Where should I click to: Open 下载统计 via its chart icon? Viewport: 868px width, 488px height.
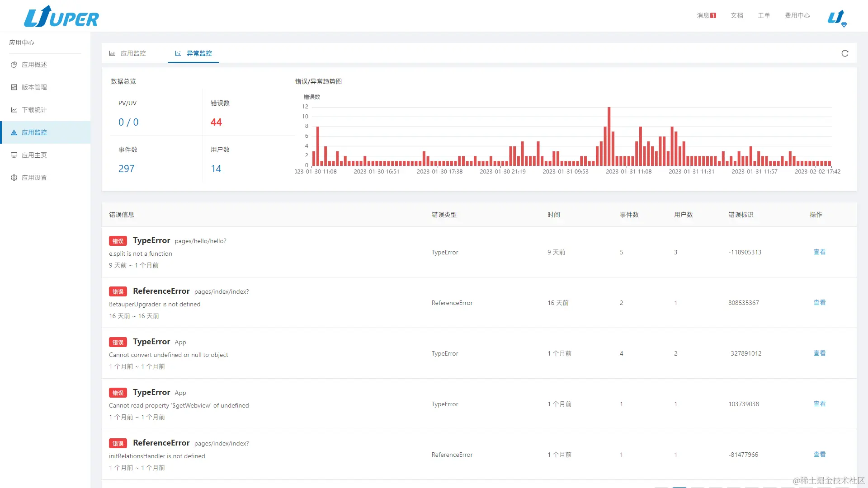tap(14, 110)
